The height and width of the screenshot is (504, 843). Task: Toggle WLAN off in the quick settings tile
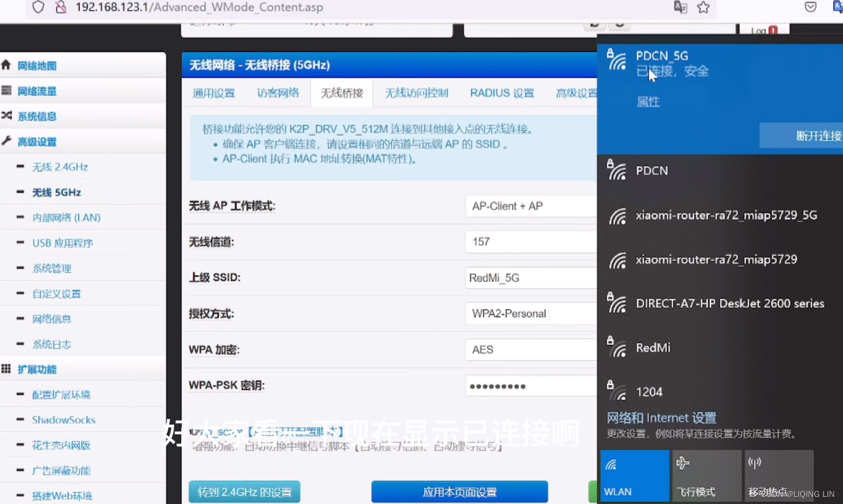pyautogui.click(x=634, y=475)
